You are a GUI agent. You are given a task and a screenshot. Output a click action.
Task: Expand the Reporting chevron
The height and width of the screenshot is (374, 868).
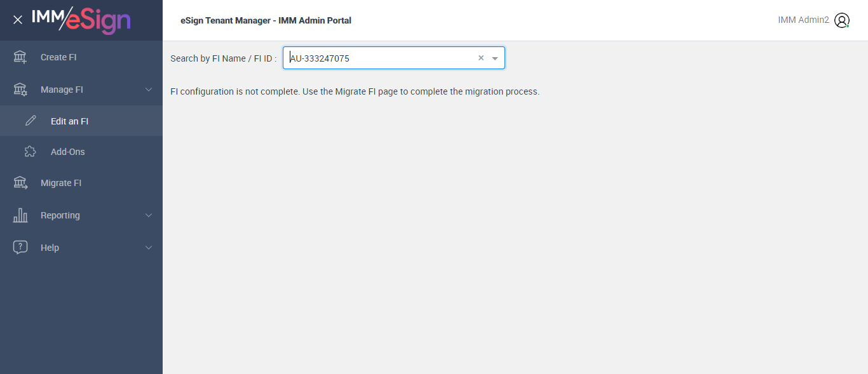click(x=149, y=215)
